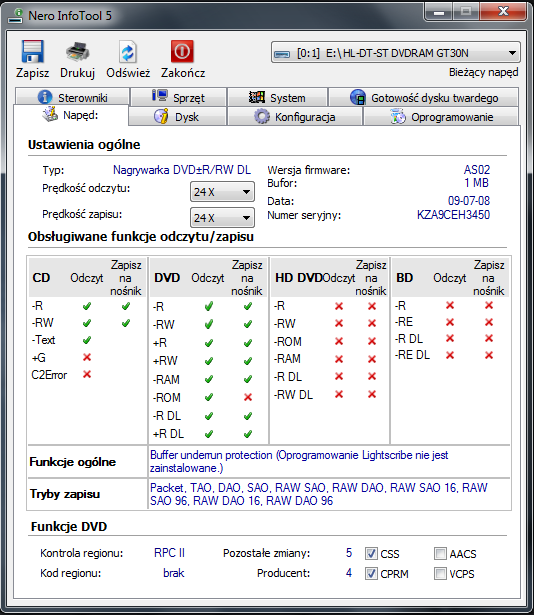
Task: Switch to the System tab
Action: (x=277, y=97)
